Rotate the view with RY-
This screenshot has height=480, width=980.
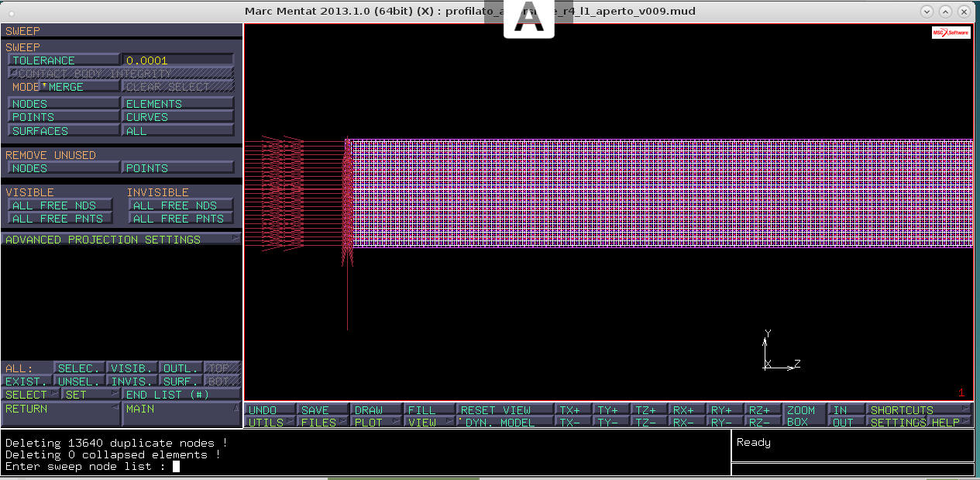[x=726, y=423]
